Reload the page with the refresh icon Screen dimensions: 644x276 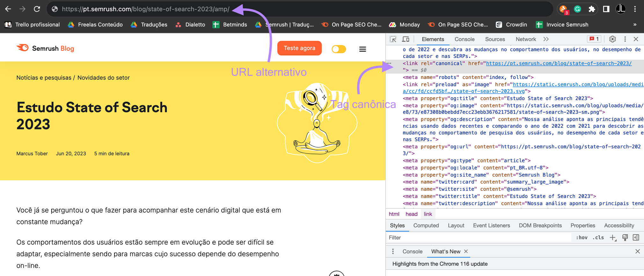(37, 9)
